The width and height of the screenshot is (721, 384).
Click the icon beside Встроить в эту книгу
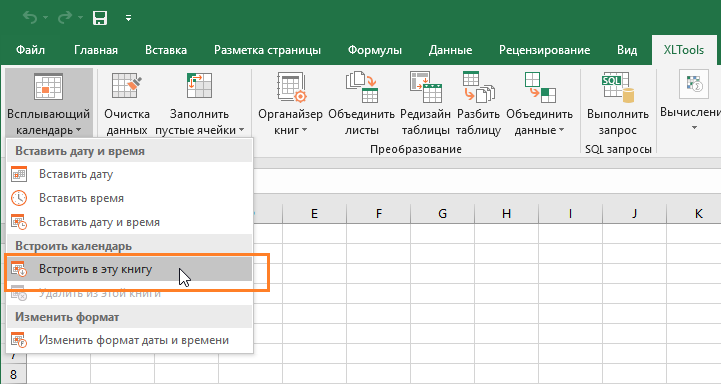click(x=19, y=269)
